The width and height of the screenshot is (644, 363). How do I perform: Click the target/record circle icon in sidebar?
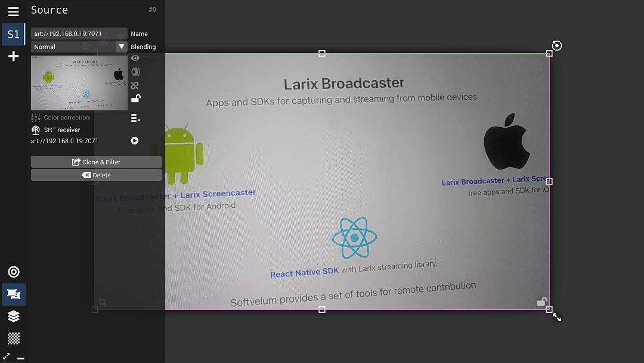(x=13, y=272)
